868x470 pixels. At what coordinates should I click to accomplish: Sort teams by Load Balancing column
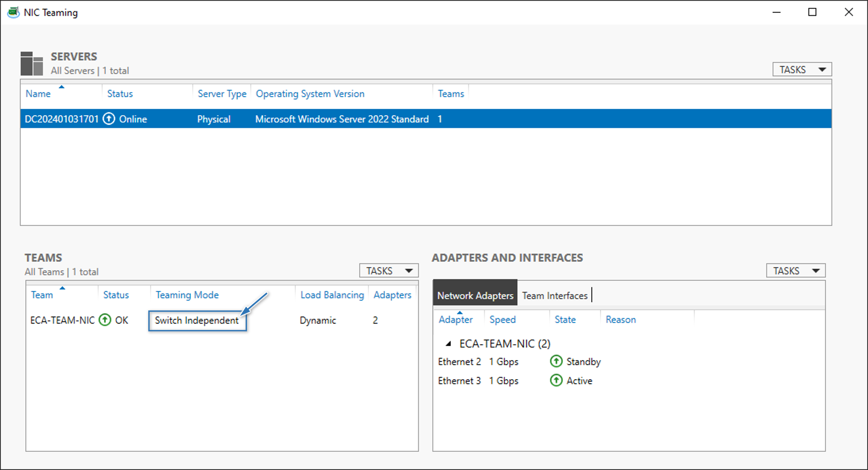pyautogui.click(x=332, y=295)
